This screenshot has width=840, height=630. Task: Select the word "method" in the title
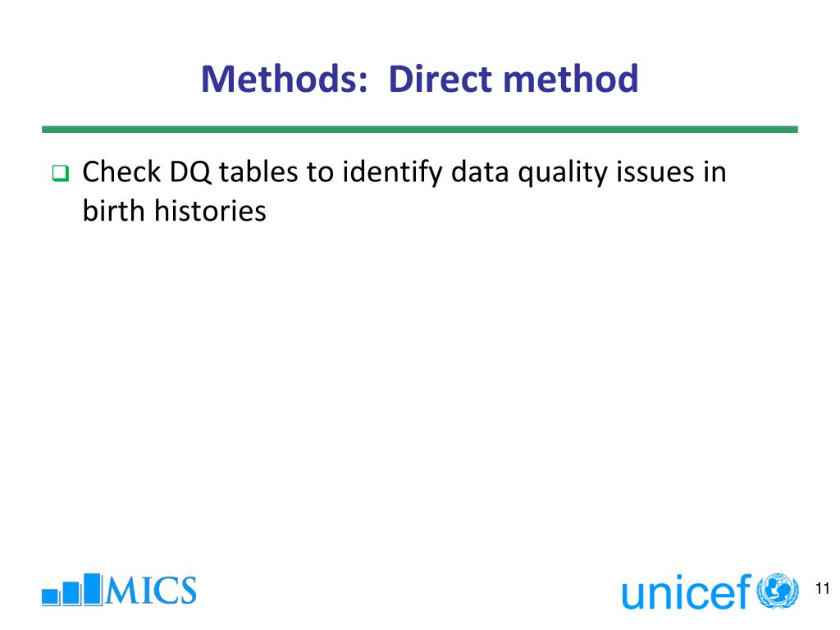point(571,79)
